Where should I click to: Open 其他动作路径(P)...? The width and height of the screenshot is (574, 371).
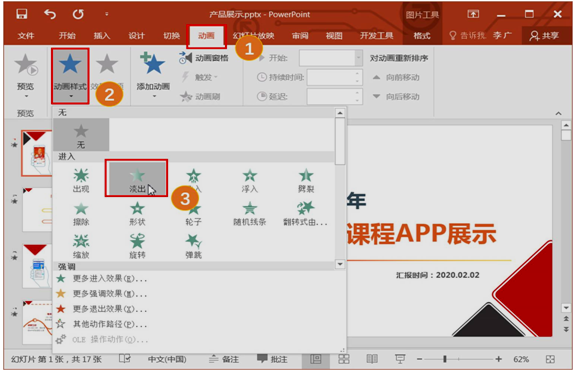click(x=101, y=324)
